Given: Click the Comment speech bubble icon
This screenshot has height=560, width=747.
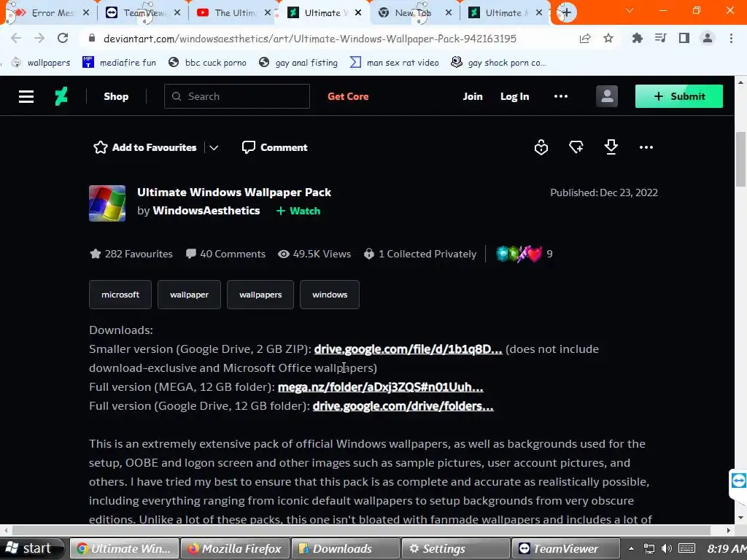Looking at the screenshot, I should 248,147.
